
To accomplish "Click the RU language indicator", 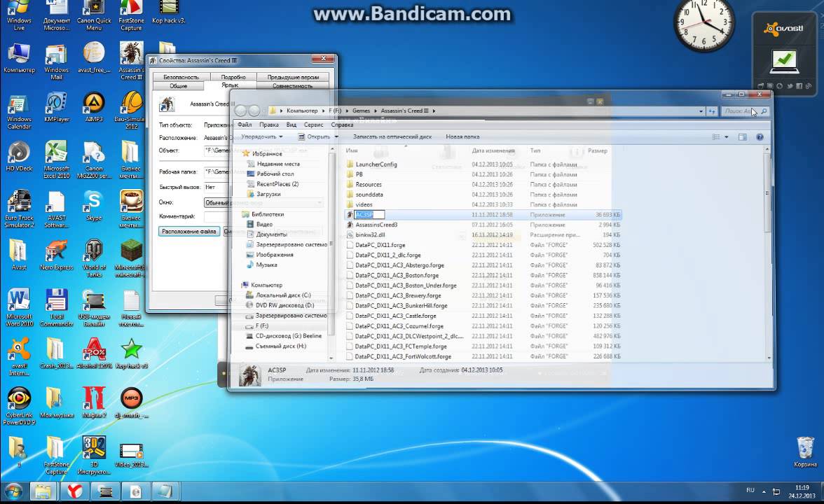I will point(750,490).
